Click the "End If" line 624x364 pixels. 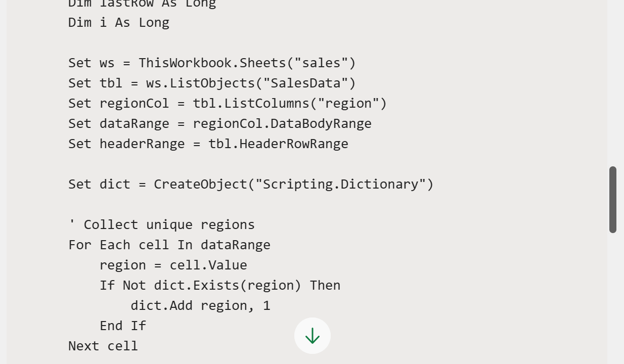[123, 326]
